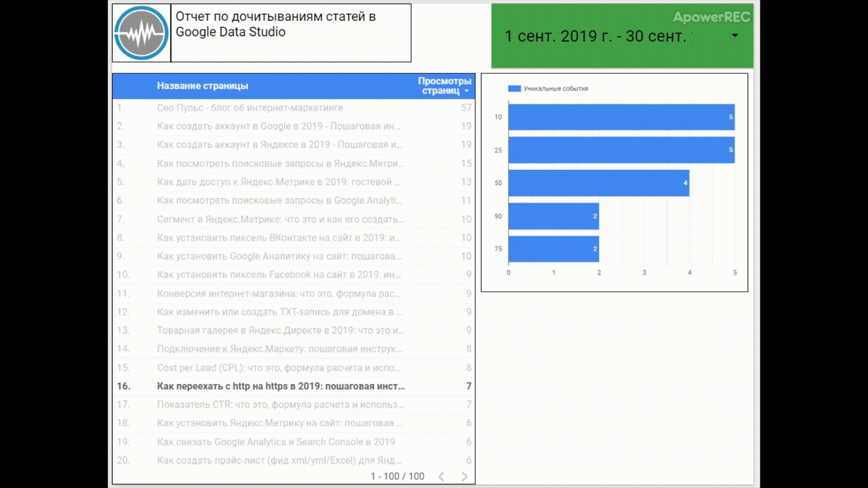This screenshot has height=488, width=868.
Task: Click page views value 15 in row four
Action: [466, 163]
